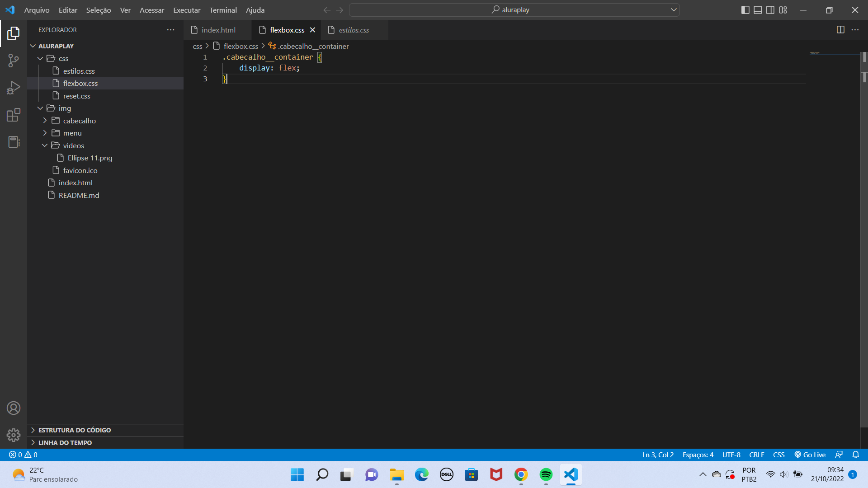Click the css breadcrumb segment
Screen dimensions: 868x488
(198, 46)
